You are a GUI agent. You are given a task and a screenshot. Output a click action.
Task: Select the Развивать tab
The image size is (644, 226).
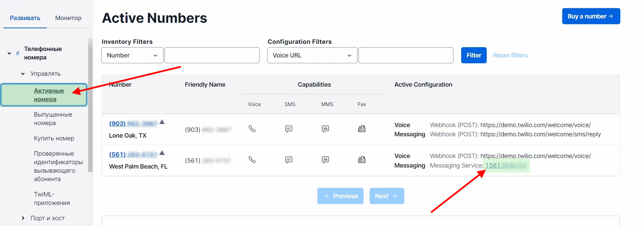(25, 18)
